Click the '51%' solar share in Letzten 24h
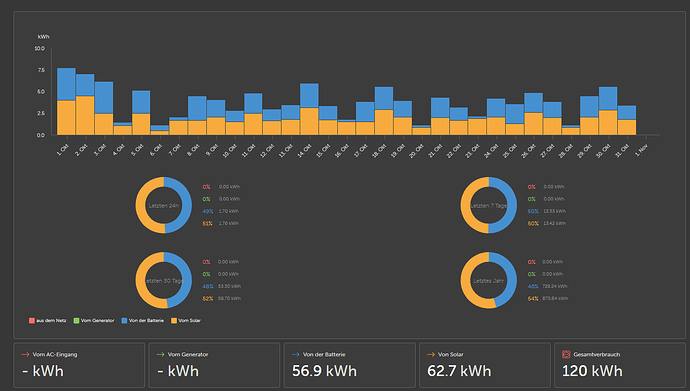 click(208, 223)
